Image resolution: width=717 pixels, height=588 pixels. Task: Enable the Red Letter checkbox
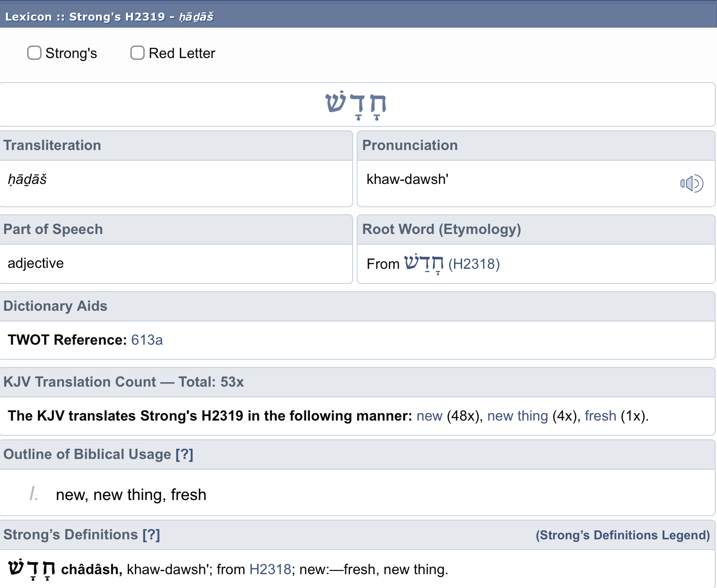click(138, 53)
